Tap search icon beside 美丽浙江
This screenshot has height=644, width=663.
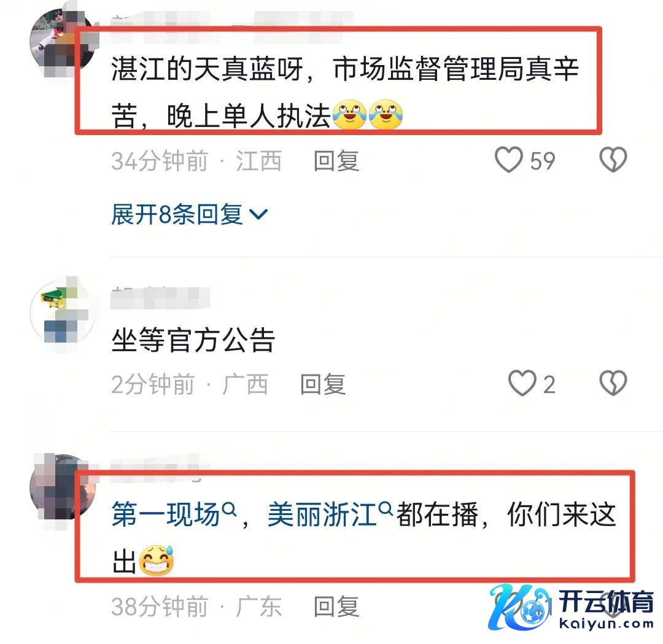pos(385,508)
